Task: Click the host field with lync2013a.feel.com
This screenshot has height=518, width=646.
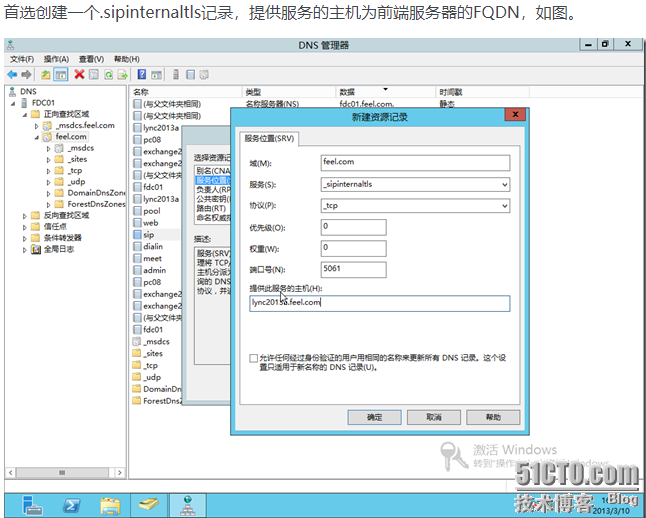Action: [x=379, y=303]
